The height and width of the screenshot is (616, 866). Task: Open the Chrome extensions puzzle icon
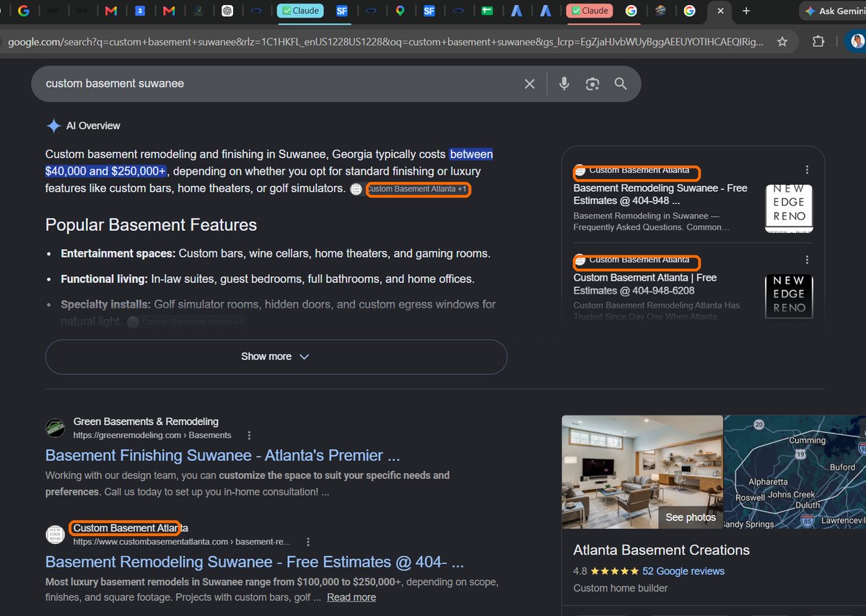click(818, 42)
